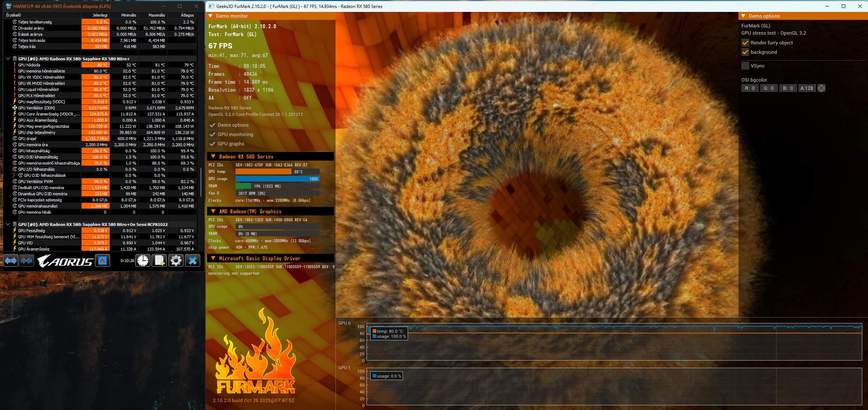Click the 67 FPS readout in Demo monitor
Image resolution: width=868 pixels, height=410 pixels.
tap(220, 46)
